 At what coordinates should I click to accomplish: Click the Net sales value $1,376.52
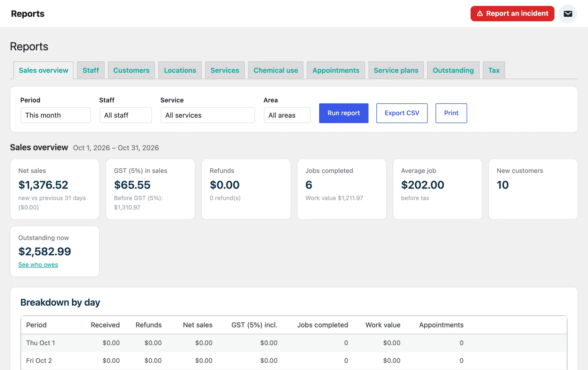pyautogui.click(x=43, y=185)
